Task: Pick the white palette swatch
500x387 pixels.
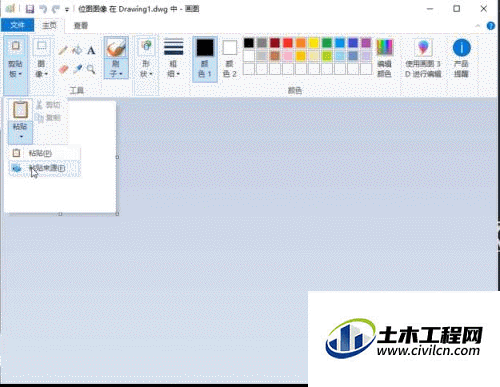Action: click(249, 56)
